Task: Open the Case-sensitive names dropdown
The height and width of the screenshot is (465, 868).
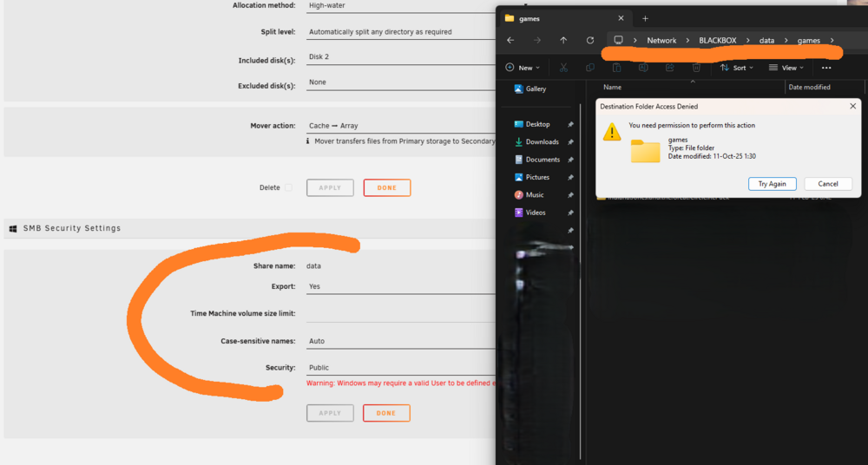Action: [401, 342]
